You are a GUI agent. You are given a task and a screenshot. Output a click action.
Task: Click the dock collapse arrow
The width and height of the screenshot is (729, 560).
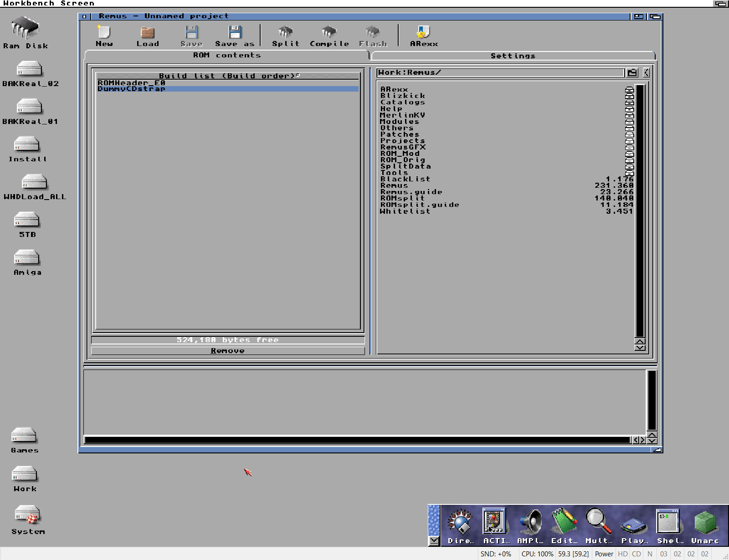tap(434, 541)
